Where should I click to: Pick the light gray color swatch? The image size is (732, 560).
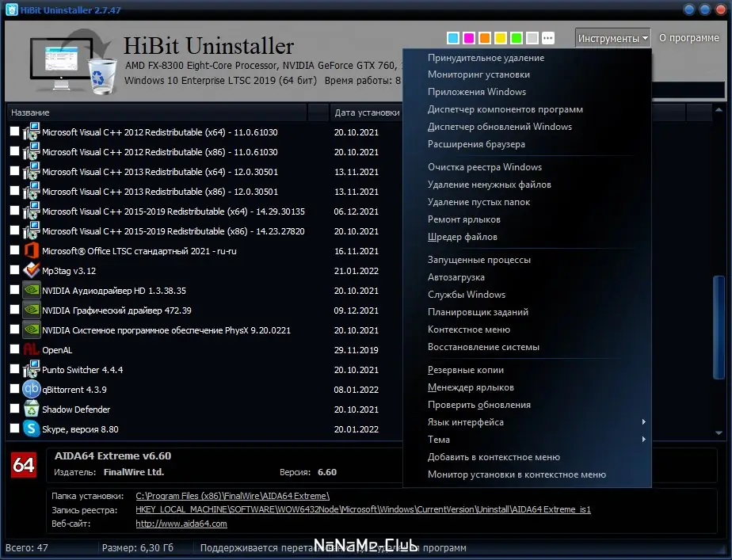coord(532,38)
